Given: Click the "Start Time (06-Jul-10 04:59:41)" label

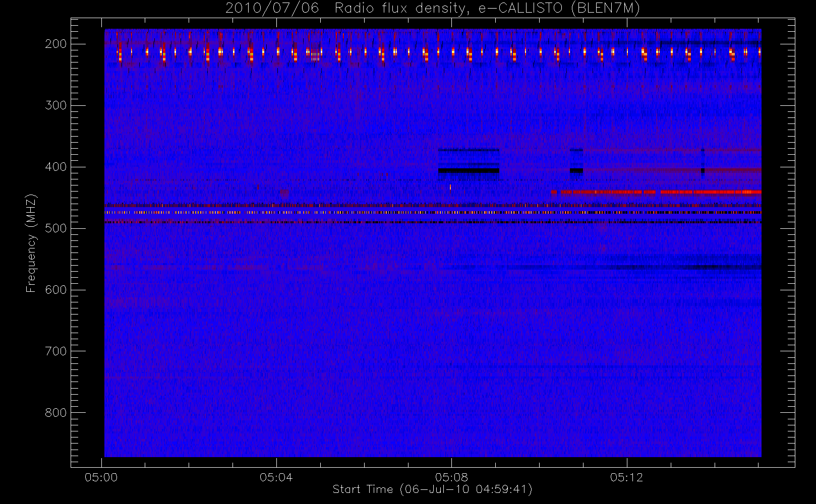Looking at the screenshot, I should point(433,489).
